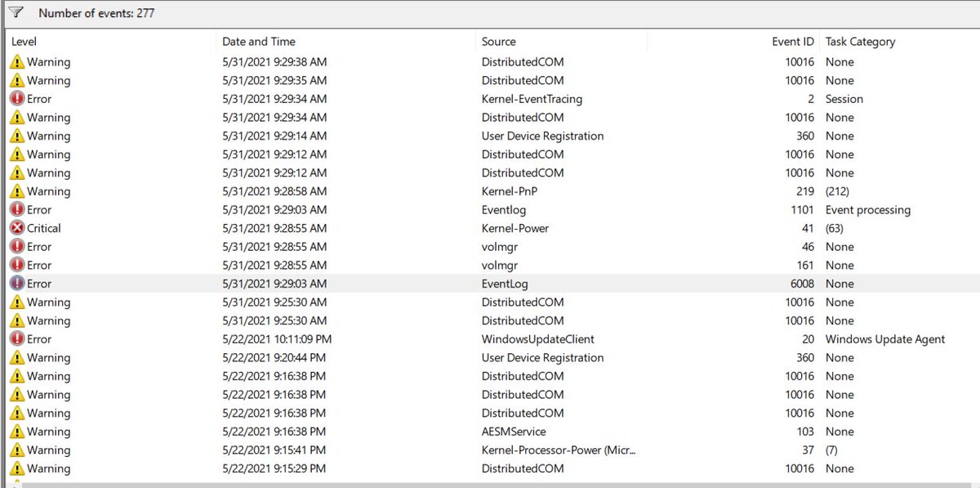Click the 5/31/2021 9:29:14 AM date cell

(274, 136)
